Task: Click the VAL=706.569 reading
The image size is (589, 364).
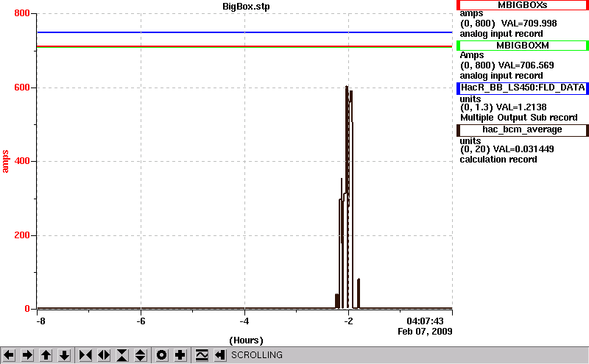Action: click(526, 65)
